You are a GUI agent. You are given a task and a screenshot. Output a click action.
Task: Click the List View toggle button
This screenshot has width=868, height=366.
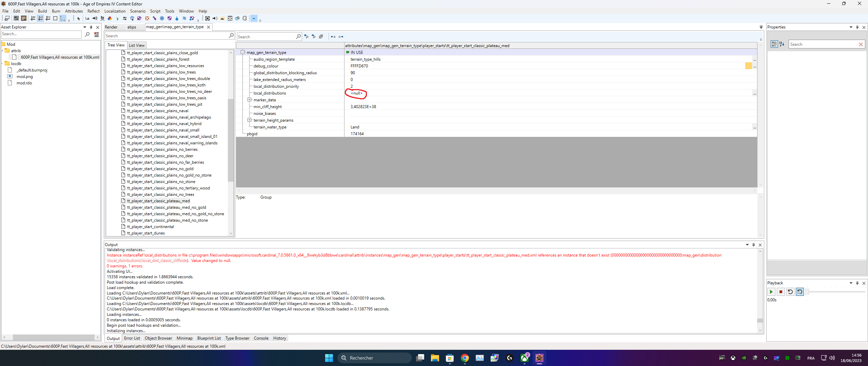click(x=136, y=45)
